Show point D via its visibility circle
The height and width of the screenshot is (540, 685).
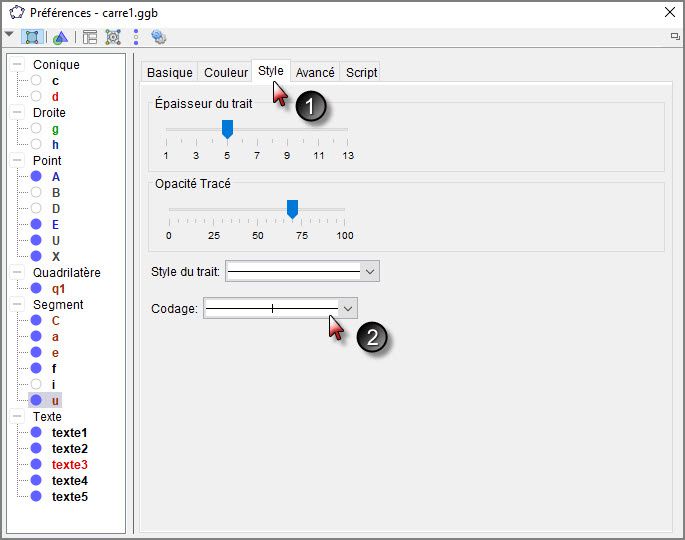(x=36, y=208)
